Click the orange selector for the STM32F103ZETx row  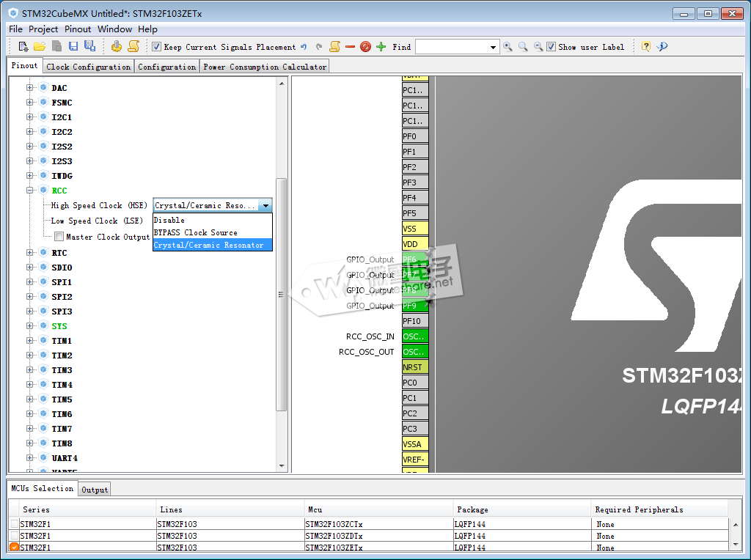(15, 547)
